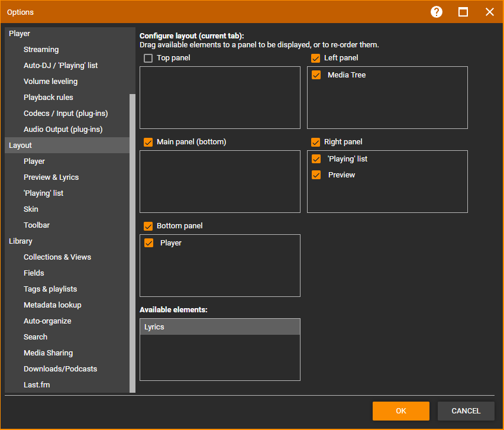Open Metadata lookup page

tap(67, 305)
